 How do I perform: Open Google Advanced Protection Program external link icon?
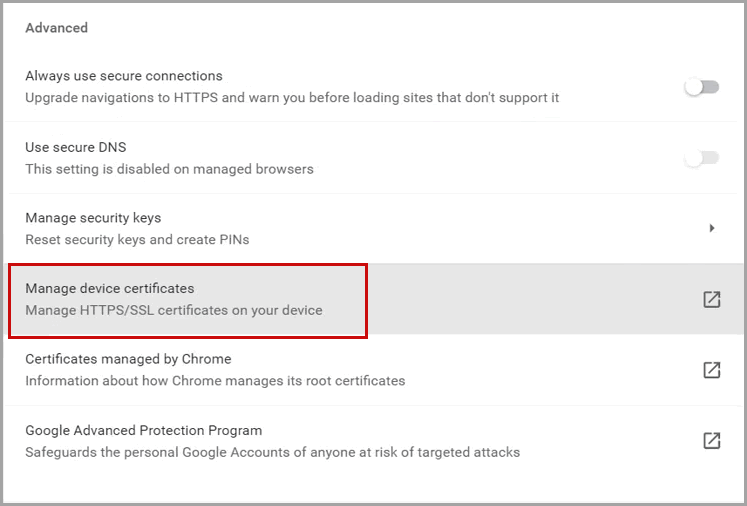coord(712,440)
